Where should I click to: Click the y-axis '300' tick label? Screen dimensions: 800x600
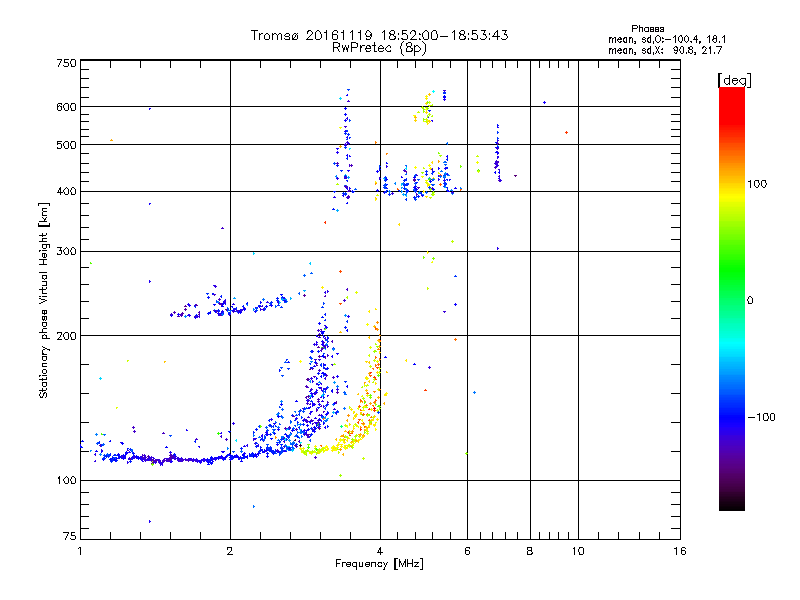coord(66,252)
